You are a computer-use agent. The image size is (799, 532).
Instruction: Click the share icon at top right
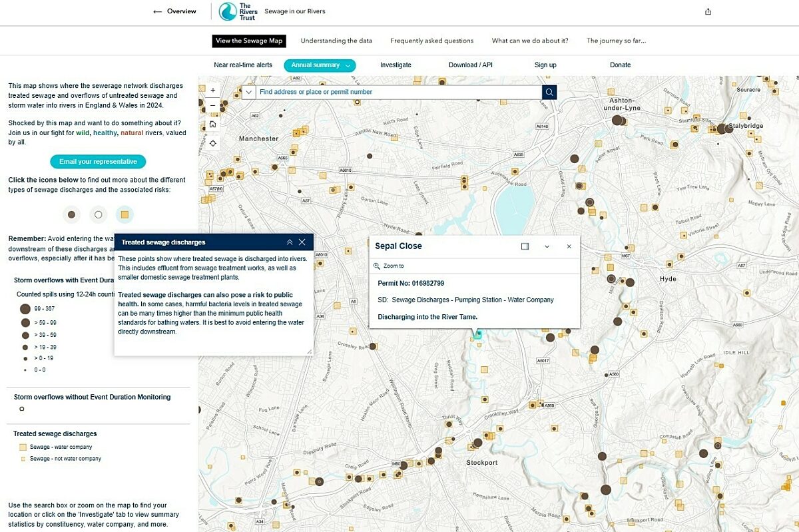point(708,11)
